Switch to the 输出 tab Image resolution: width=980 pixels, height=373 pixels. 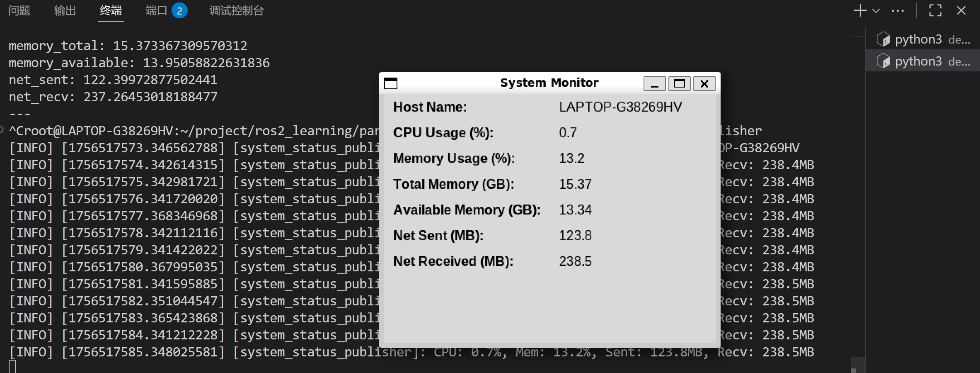click(x=65, y=11)
